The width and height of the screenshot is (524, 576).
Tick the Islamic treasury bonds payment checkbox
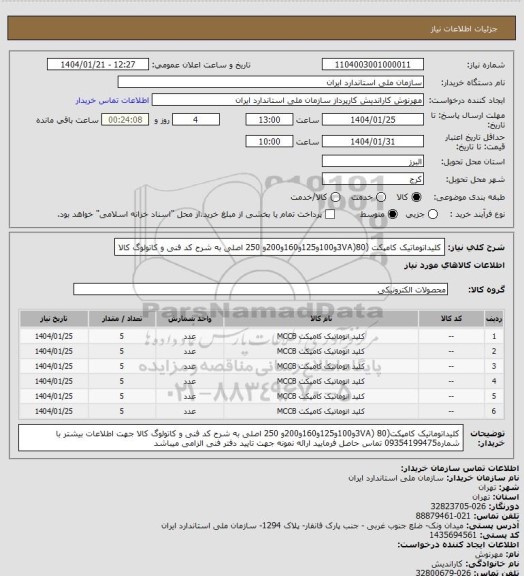click(330, 214)
